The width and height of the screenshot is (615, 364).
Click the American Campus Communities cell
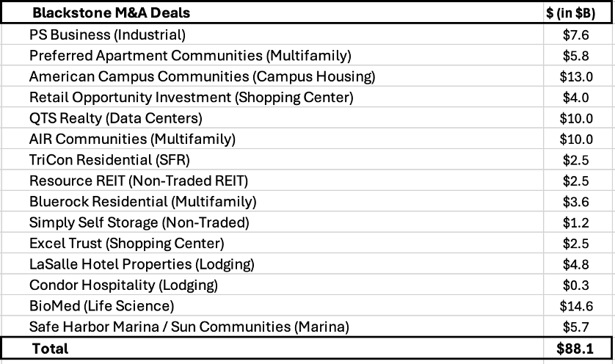(272, 76)
